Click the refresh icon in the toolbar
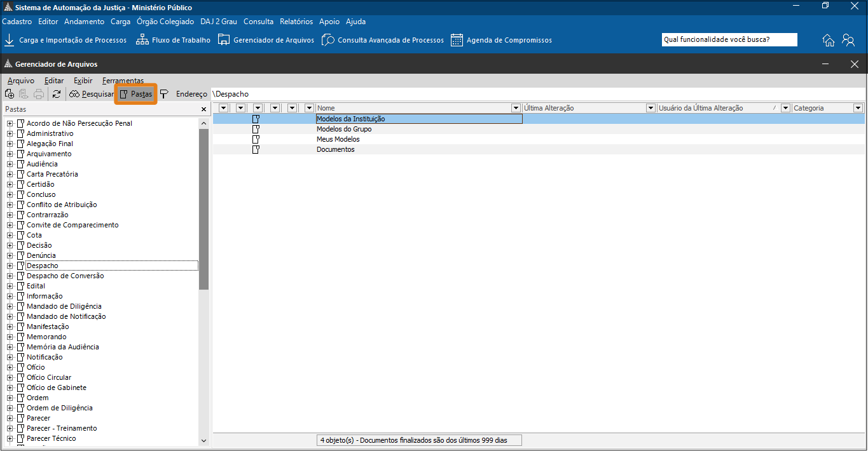 coord(57,94)
